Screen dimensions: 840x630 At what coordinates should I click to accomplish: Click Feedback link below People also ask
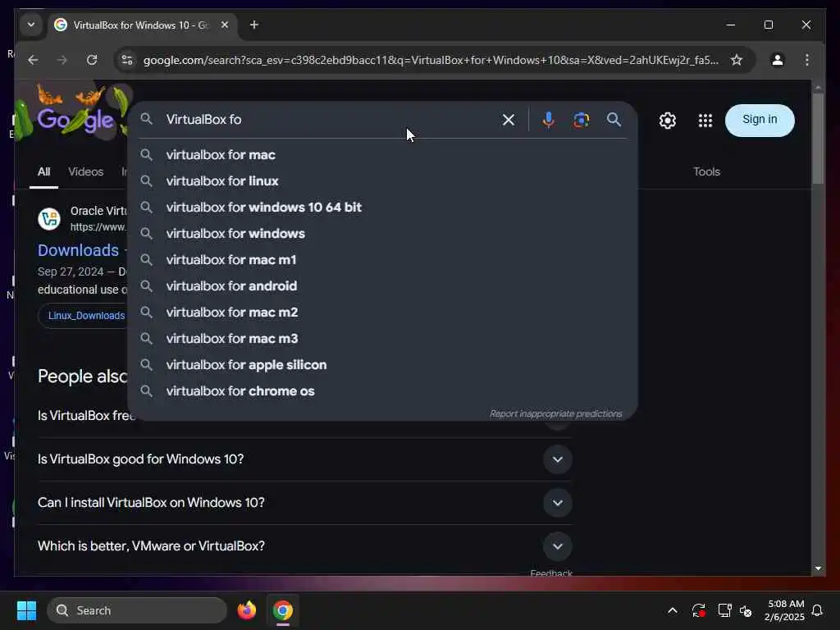point(551,573)
